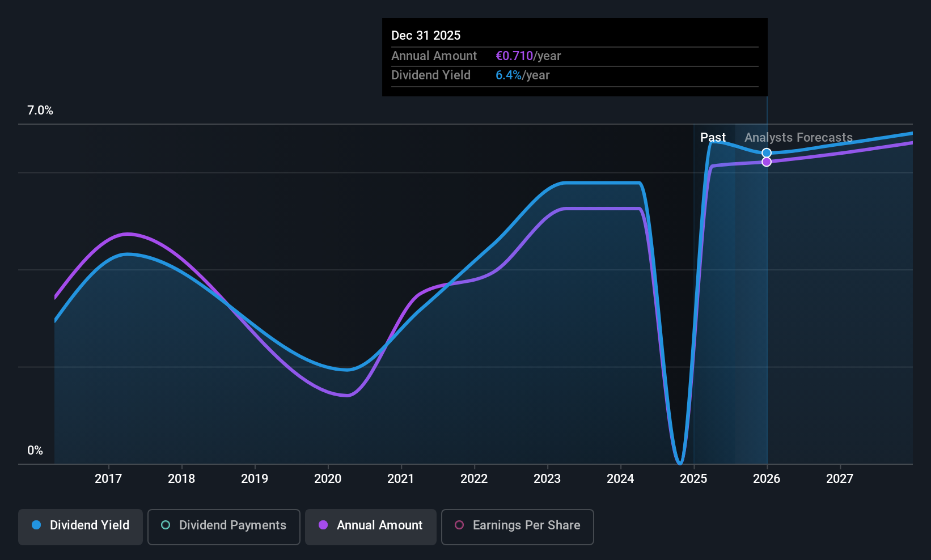
Task: Click the 2023 x-axis label
Action: pos(547,478)
